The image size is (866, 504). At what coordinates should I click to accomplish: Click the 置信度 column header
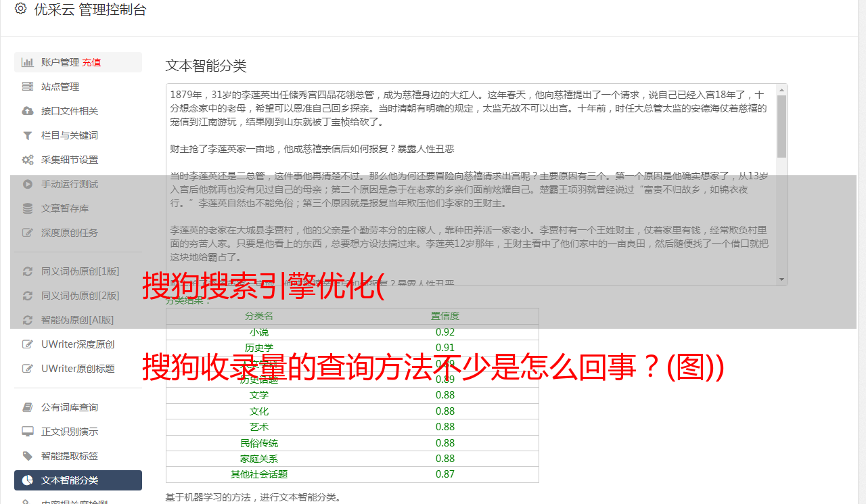[x=445, y=316]
